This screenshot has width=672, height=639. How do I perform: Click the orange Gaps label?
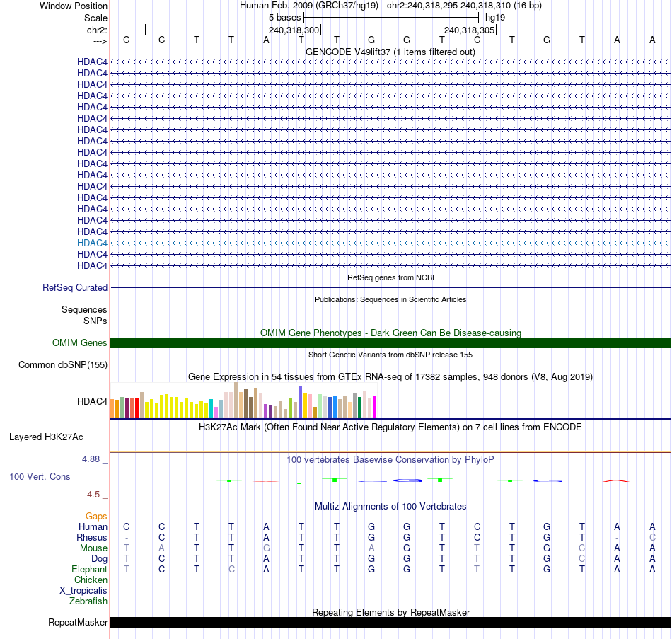[x=96, y=517]
